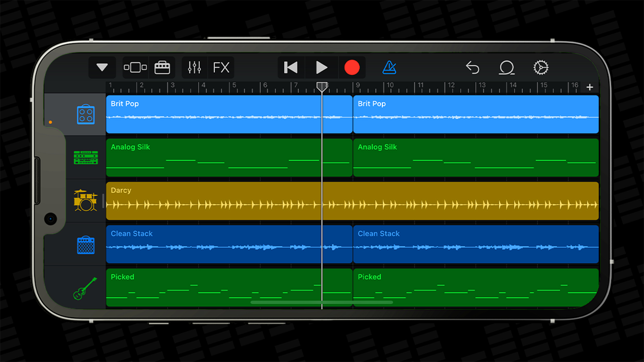644x362 pixels.
Task: Open track controls mixer sliders
Action: click(195, 67)
